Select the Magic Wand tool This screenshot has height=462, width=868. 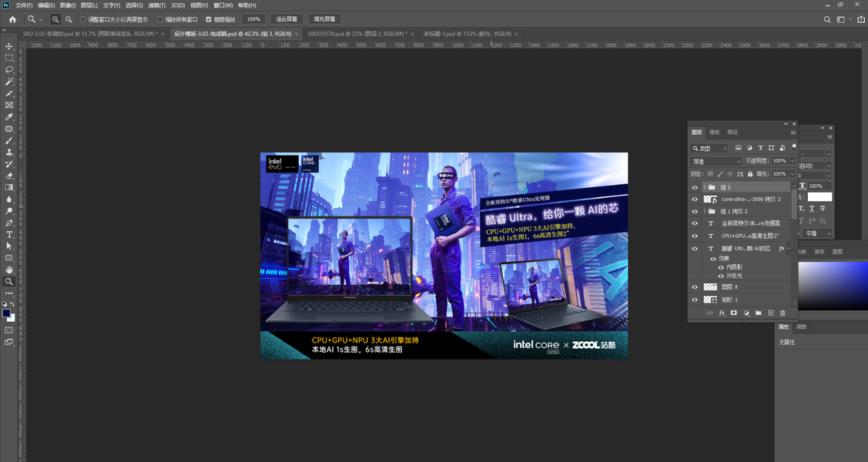pos(9,82)
